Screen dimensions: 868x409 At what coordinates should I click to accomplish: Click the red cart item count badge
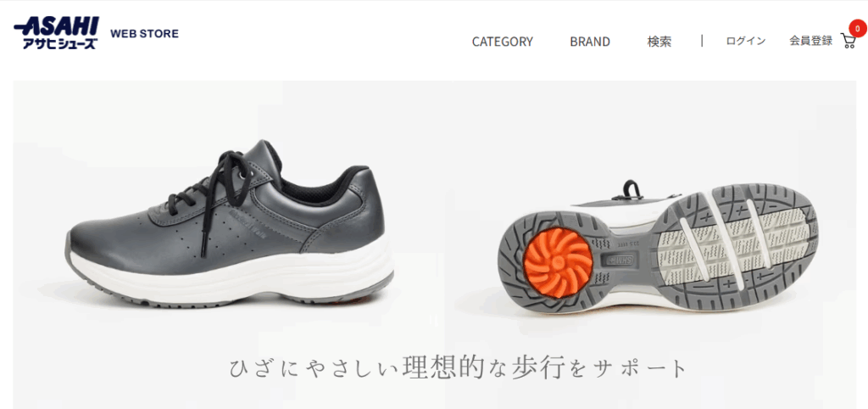pos(858,28)
